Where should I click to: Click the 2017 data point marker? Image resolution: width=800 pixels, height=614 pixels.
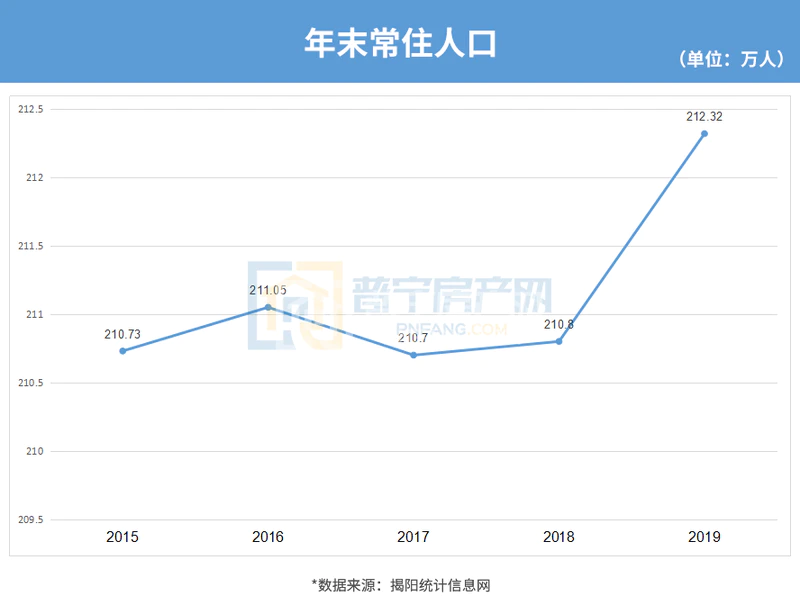413,355
